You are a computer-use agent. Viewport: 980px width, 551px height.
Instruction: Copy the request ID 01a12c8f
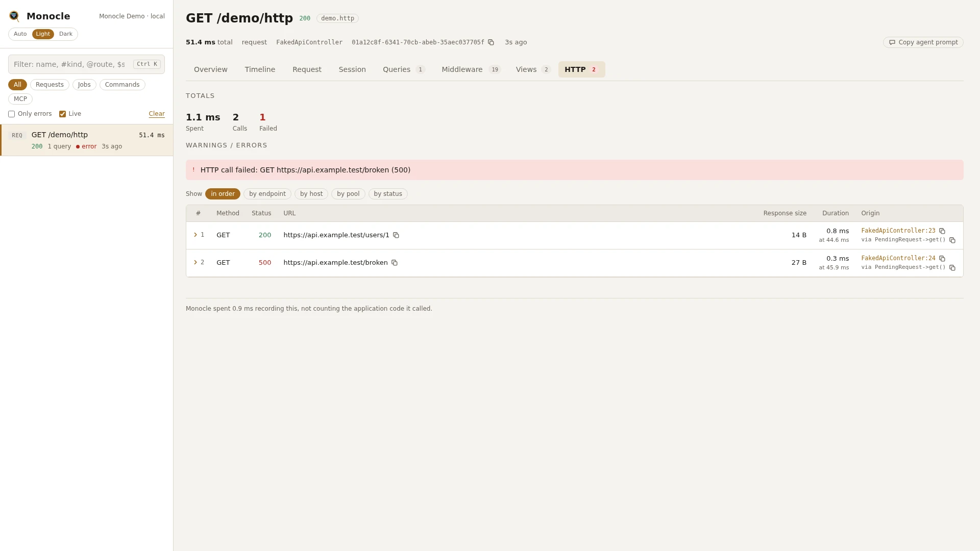[x=491, y=42]
